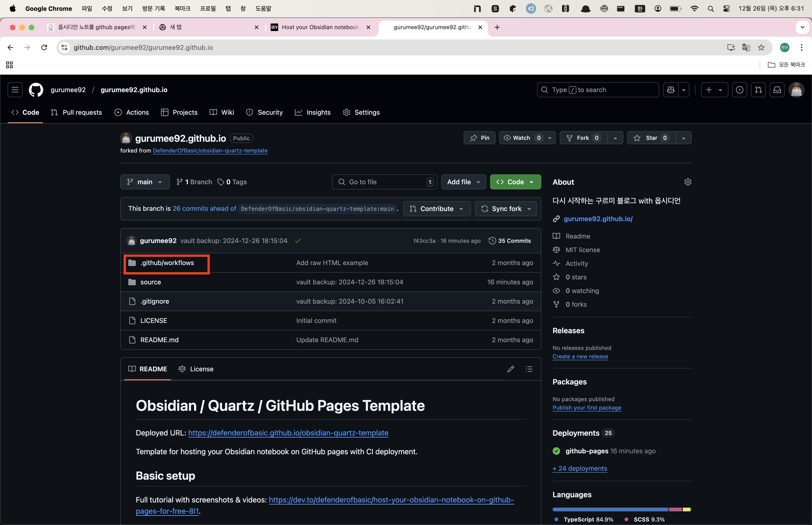Click Publish your first package link
This screenshot has width=812, height=525.
[587, 407]
